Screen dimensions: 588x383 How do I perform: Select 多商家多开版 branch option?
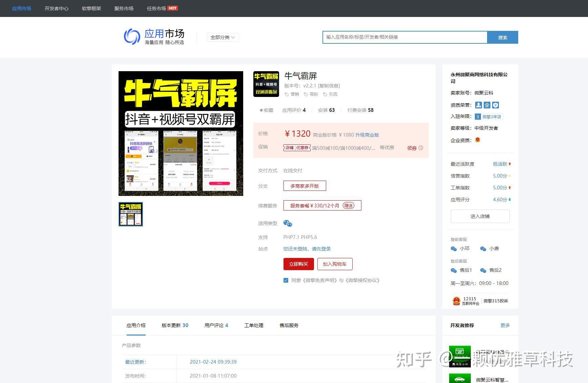304,186
